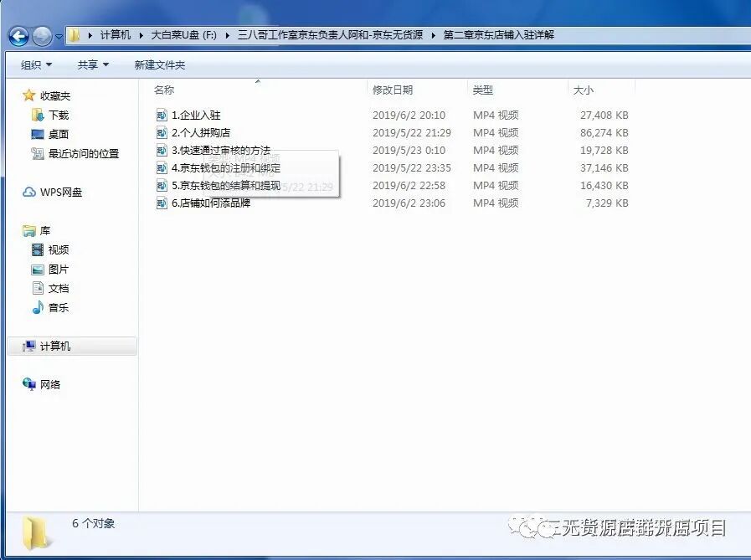Open 桌面 desktop icon in sidebar
The image size is (751, 560).
(38, 134)
